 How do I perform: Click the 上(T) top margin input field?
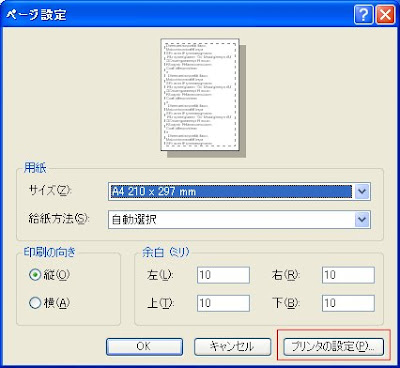click(x=223, y=303)
